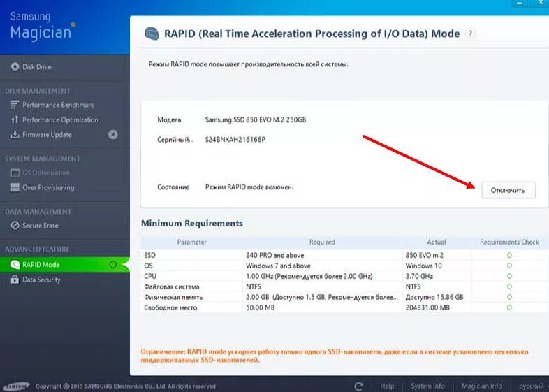This screenshot has height=392, width=549.
Task: Click the Свободное место requirement check circle
Action: click(x=509, y=307)
